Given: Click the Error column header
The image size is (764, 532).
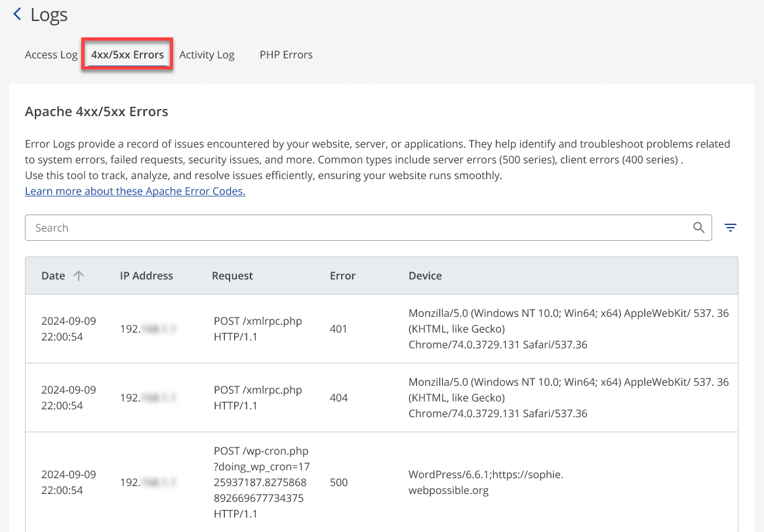Looking at the screenshot, I should pos(342,276).
